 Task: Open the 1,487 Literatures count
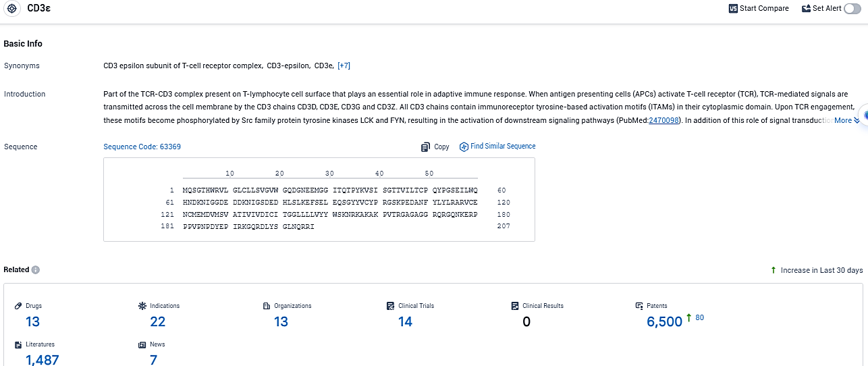[x=42, y=360]
